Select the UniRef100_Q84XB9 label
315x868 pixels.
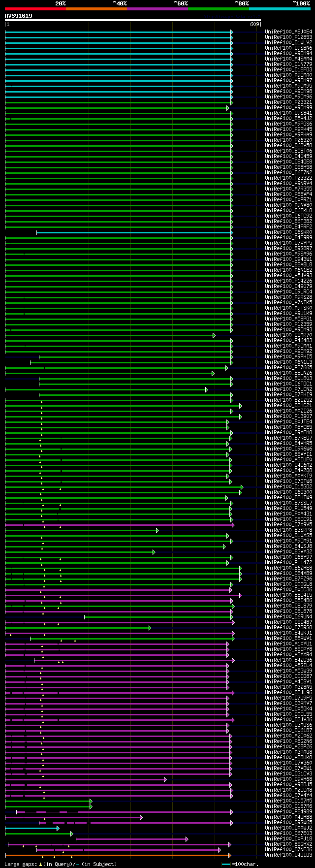coord(288,573)
